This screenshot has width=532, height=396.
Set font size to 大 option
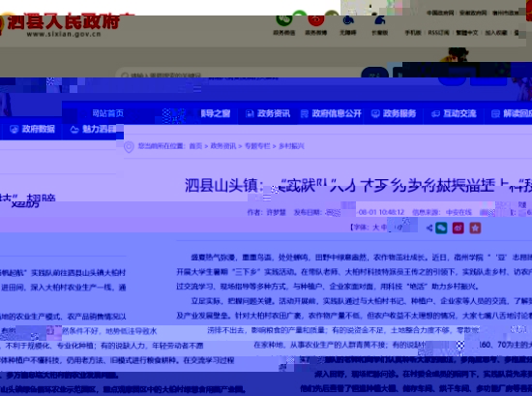(x=375, y=228)
